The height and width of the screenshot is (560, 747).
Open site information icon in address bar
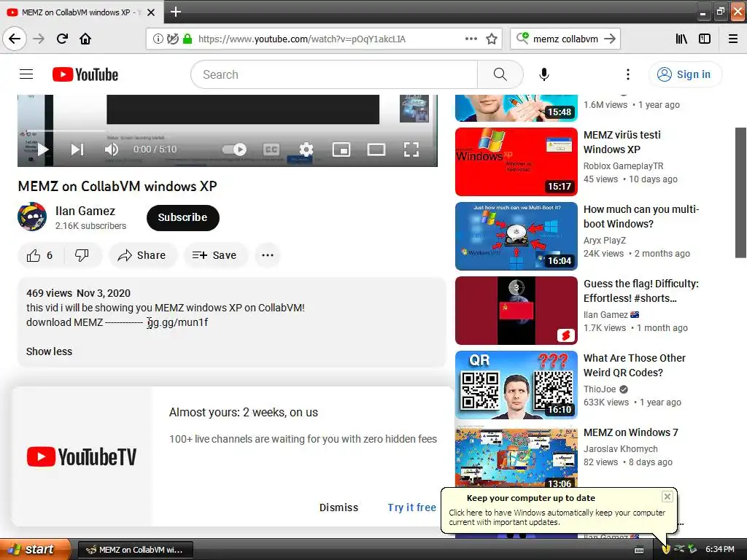point(158,39)
